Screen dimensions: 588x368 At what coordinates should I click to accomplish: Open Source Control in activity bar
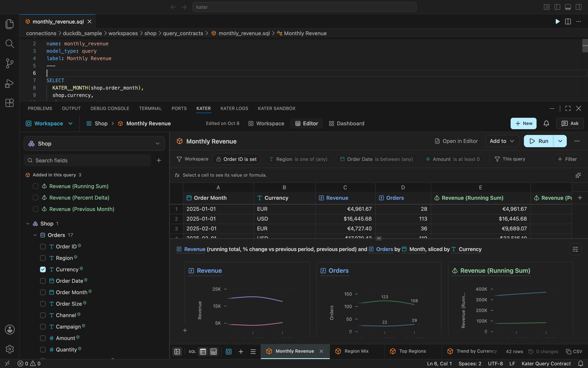[x=10, y=63]
